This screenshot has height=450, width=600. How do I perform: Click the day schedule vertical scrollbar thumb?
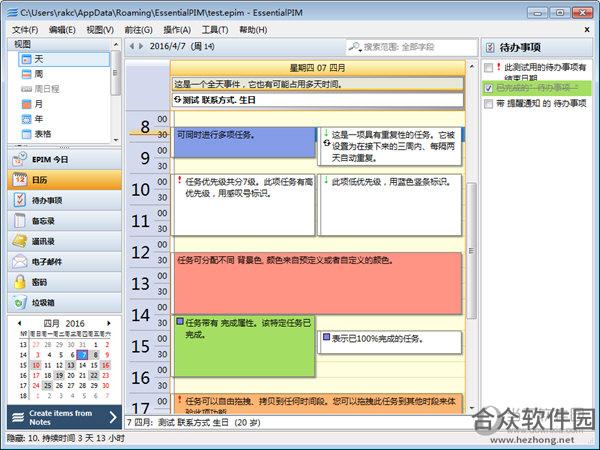(472, 251)
